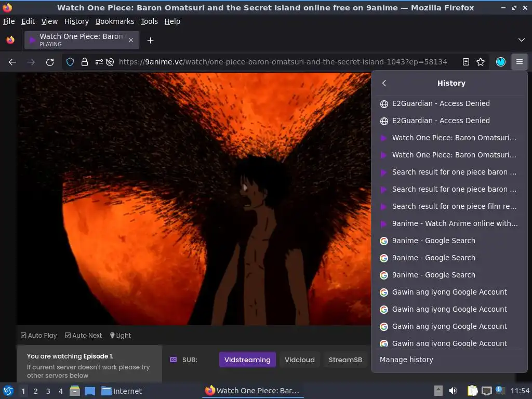
Task: Open the Edit menu
Action: (x=28, y=21)
